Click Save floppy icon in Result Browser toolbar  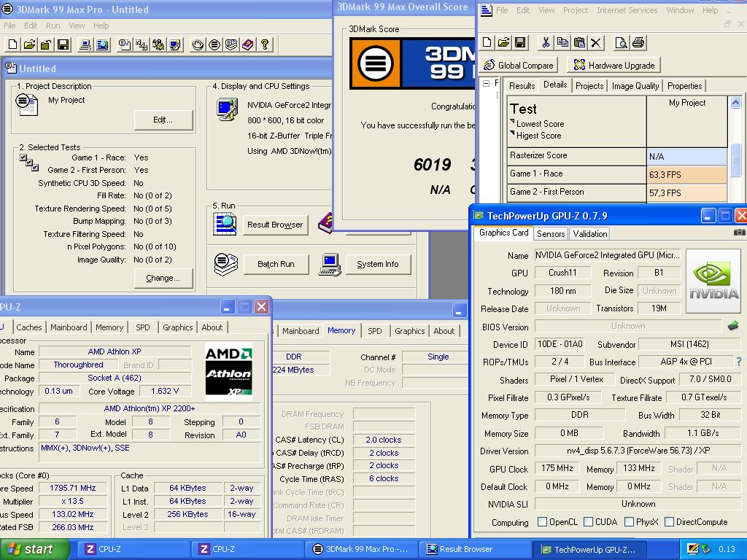click(520, 43)
